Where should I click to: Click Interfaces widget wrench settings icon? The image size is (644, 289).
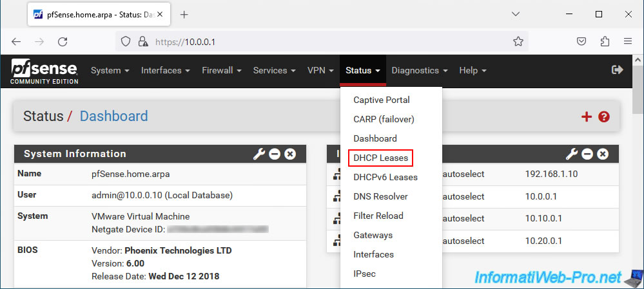pyautogui.click(x=571, y=154)
